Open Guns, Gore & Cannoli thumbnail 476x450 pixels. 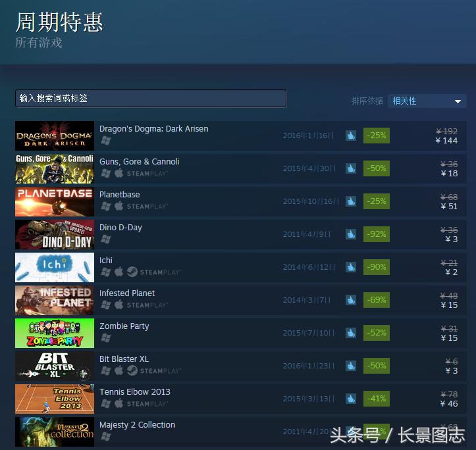point(55,168)
